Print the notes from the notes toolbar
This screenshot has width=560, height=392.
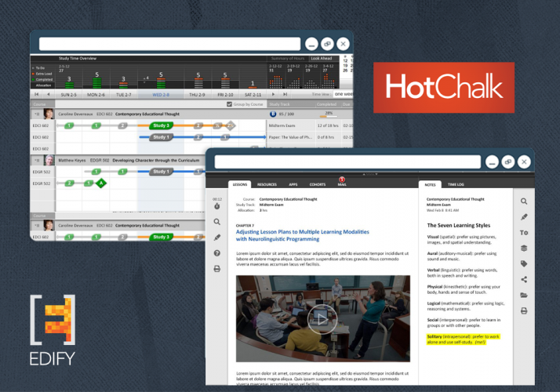click(524, 311)
